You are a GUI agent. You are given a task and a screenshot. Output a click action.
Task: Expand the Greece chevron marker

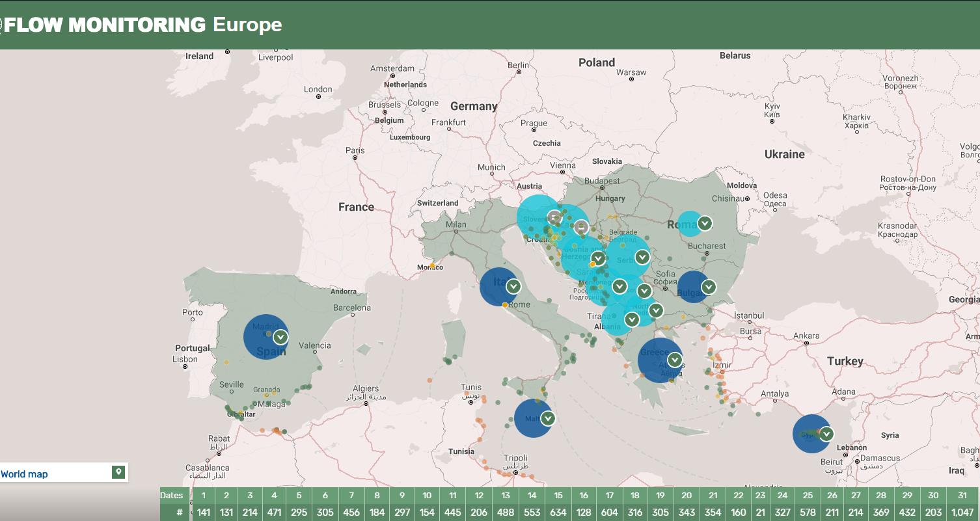pyautogui.click(x=675, y=360)
